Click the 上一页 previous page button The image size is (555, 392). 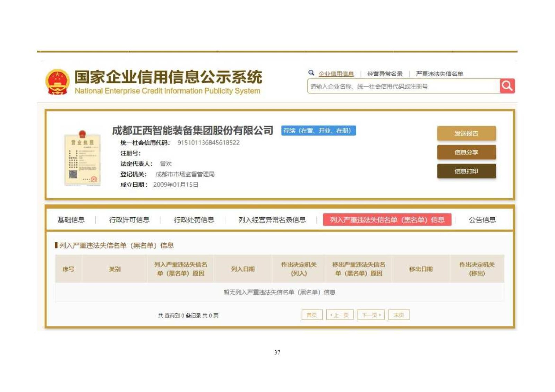340,315
